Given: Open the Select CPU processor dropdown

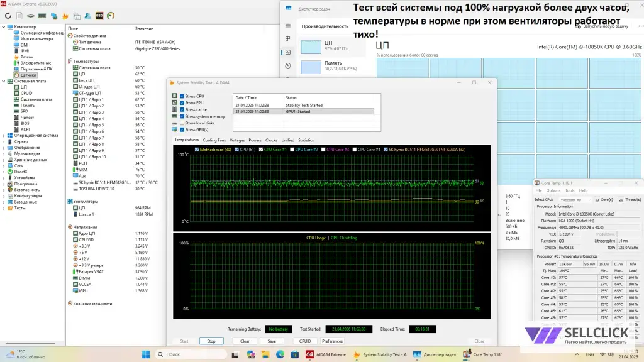Looking at the screenshot, I should click(574, 199).
